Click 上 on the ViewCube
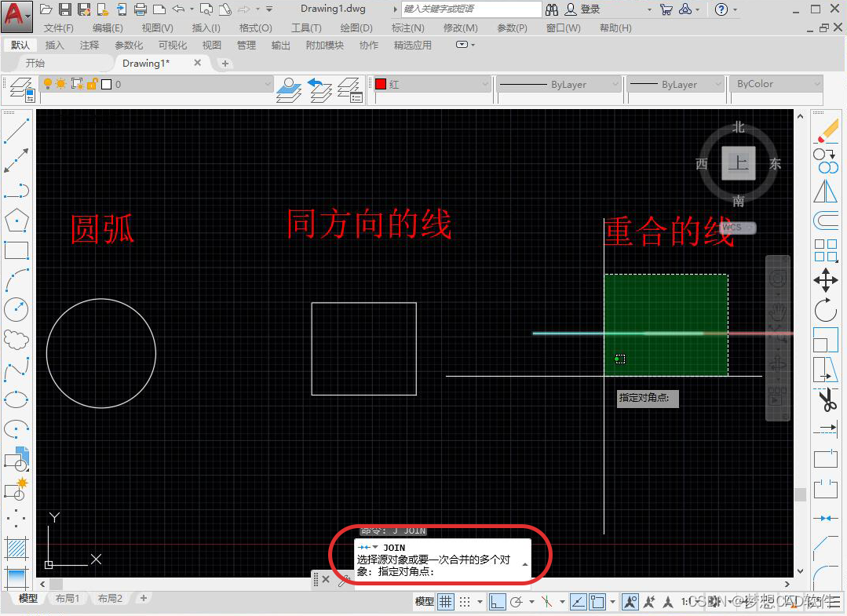847x616 pixels. coord(738,163)
